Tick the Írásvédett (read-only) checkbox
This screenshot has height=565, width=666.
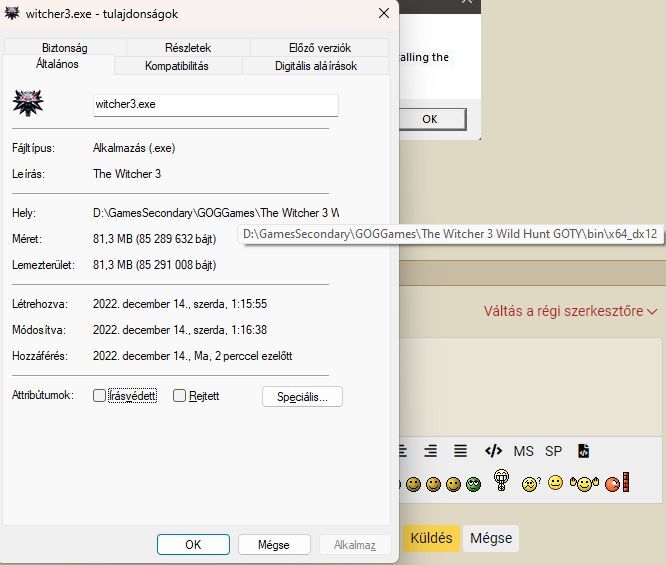point(99,396)
